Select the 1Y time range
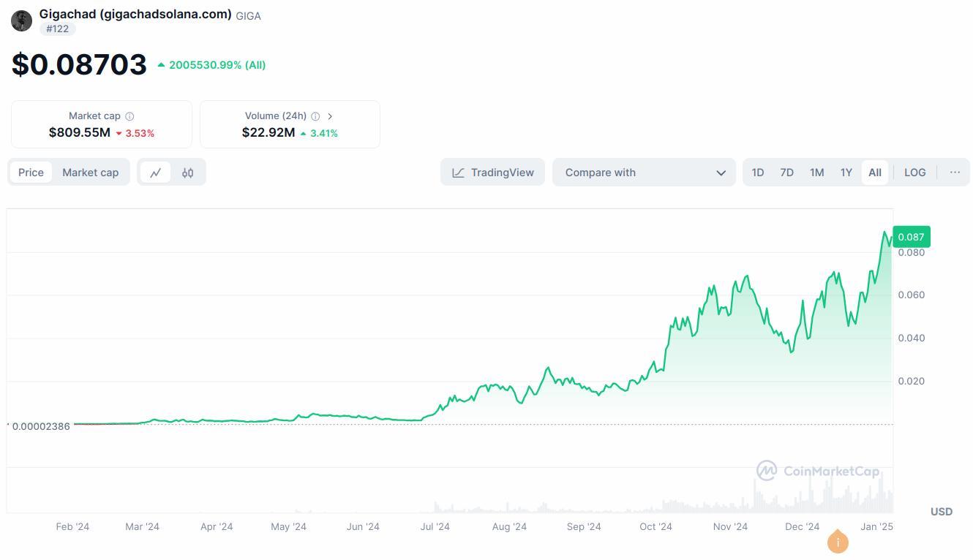973x560 pixels. [x=846, y=172]
